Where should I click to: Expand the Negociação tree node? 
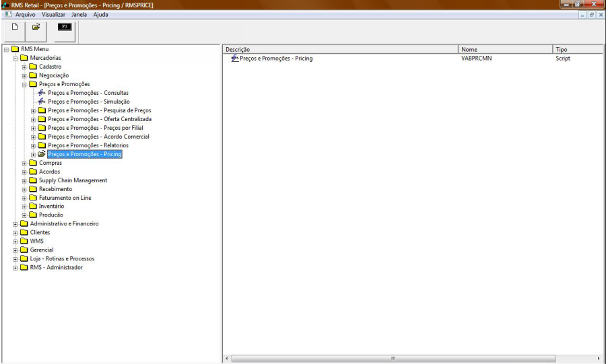point(24,75)
